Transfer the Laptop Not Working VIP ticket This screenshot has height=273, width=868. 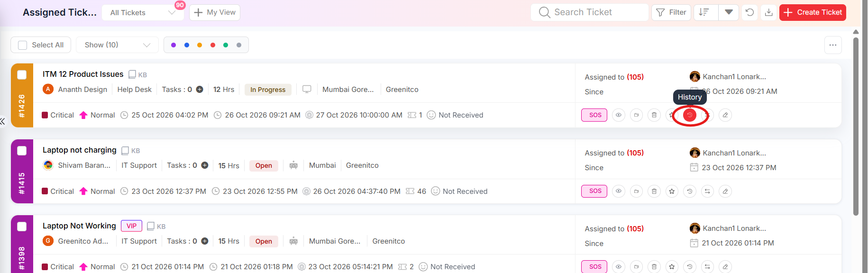[707, 267]
